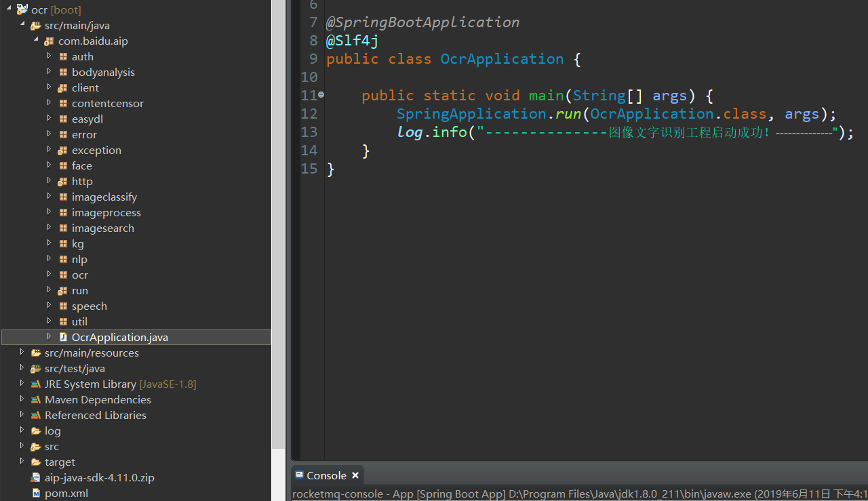Expand the src folder
The image size is (868, 501).
click(x=22, y=446)
